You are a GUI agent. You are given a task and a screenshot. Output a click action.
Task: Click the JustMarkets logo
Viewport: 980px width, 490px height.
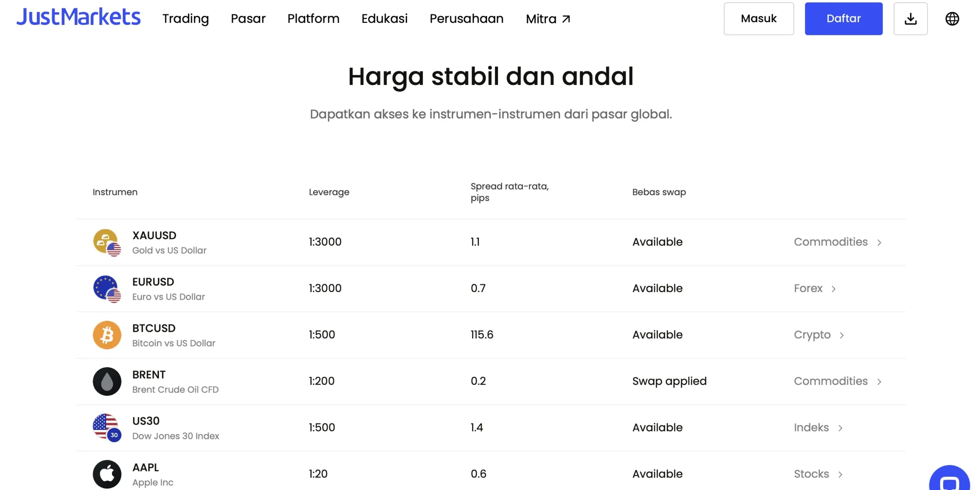click(x=78, y=17)
